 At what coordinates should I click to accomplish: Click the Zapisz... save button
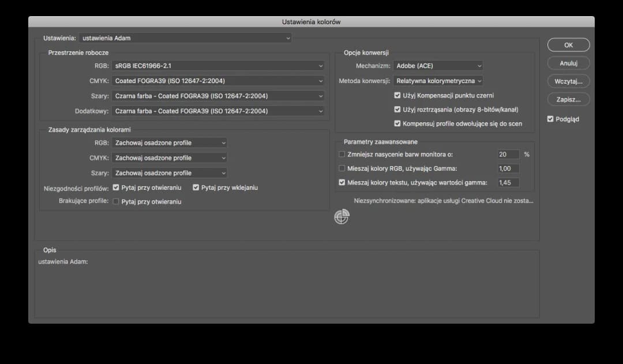pyautogui.click(x=568, y=99)
